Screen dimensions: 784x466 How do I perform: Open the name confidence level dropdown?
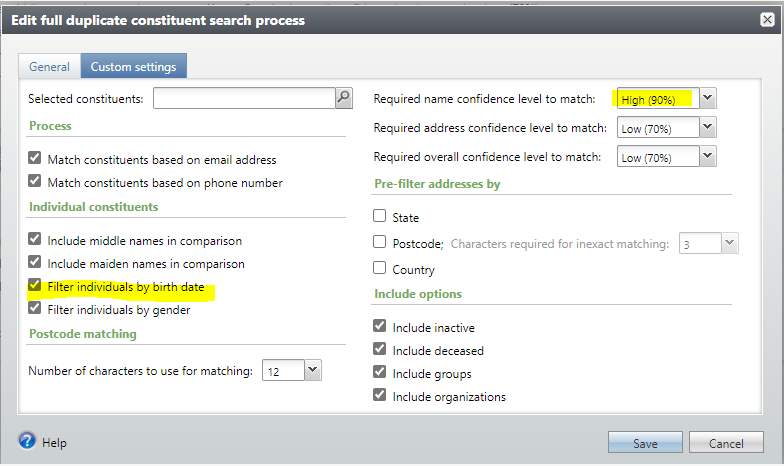pos(708,98)
